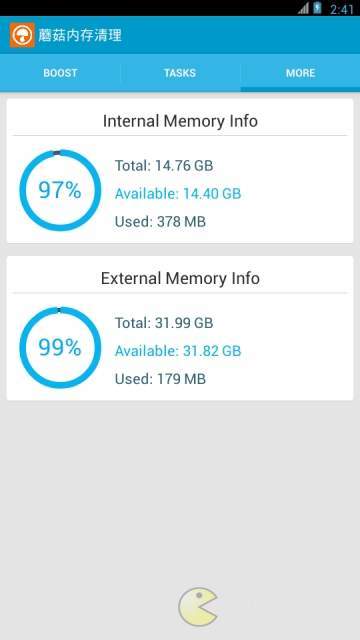Tap the orange mushroom app icon
360x640 pixels.
coord(22,35)
